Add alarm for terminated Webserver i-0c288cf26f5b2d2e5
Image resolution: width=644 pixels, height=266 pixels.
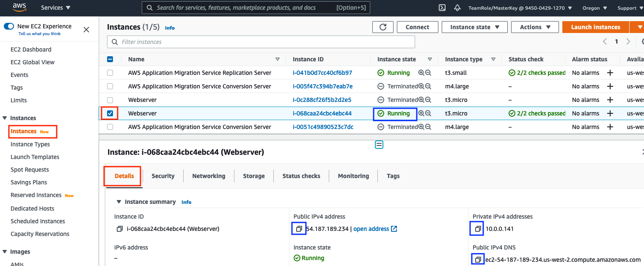[x=610, y=100]
